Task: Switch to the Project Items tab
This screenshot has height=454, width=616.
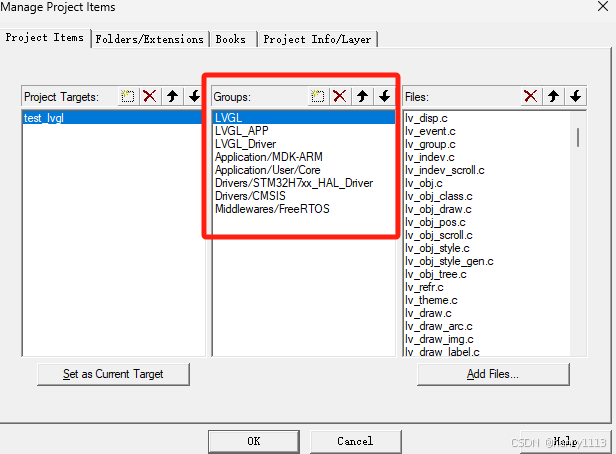Action: (45, 38)
